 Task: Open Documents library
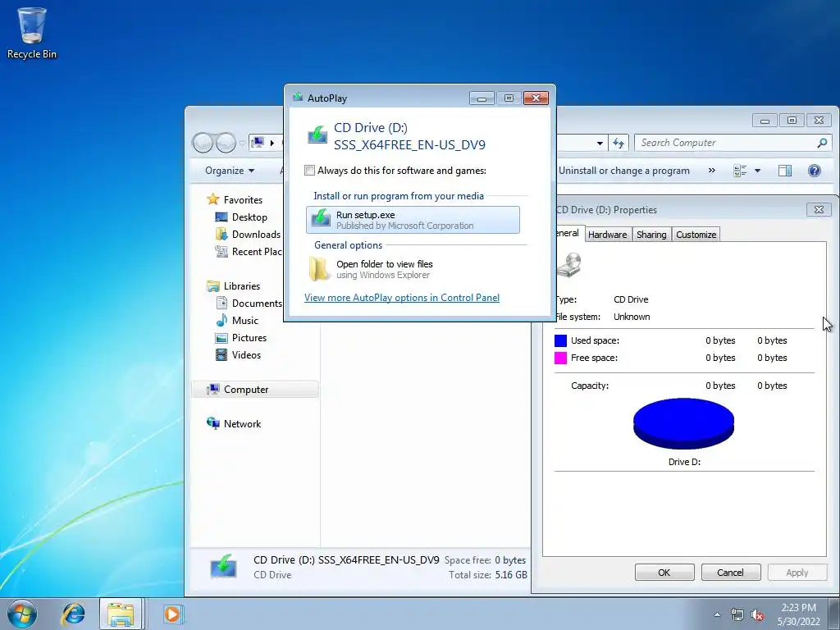pos(249,304)
